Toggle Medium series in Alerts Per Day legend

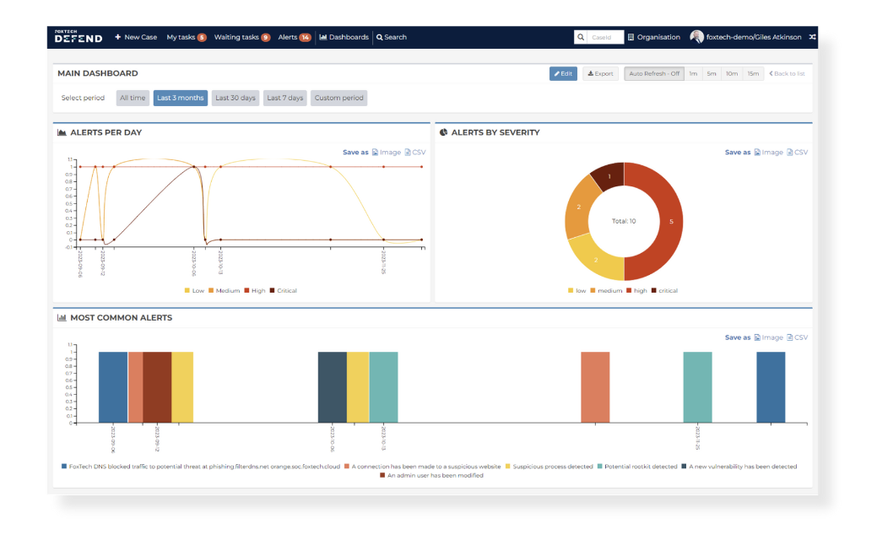coord(224,291)
